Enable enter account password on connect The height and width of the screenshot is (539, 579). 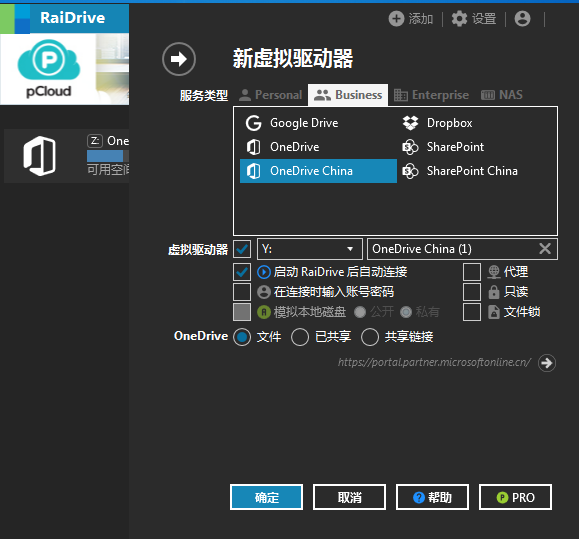coord(242,292)
